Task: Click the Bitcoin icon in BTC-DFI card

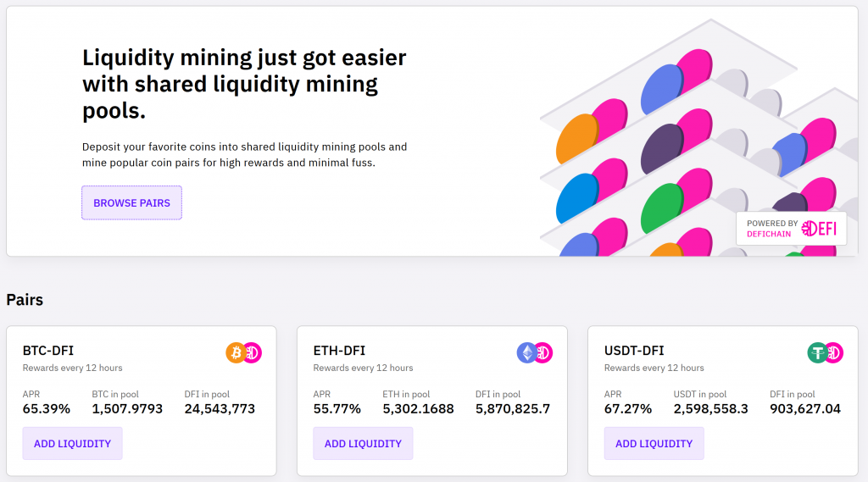Action: pos(236,352)
